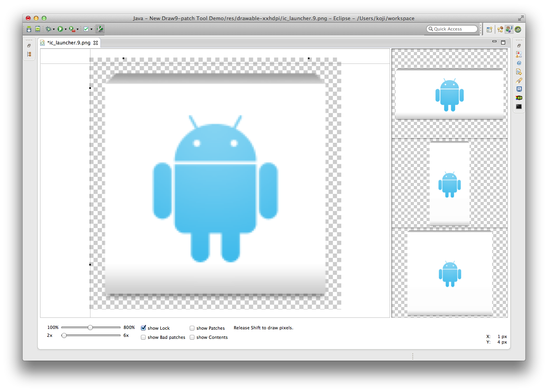Launch the app with the Debug tool
This screenshot has height=392, width=548.
(49, 29)
